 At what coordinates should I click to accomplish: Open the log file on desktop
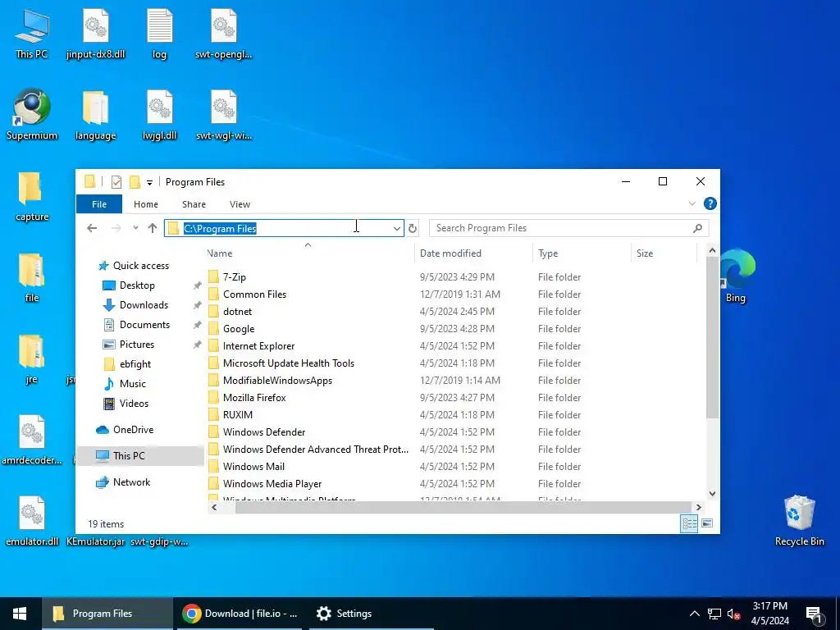(x=159, y=33)
